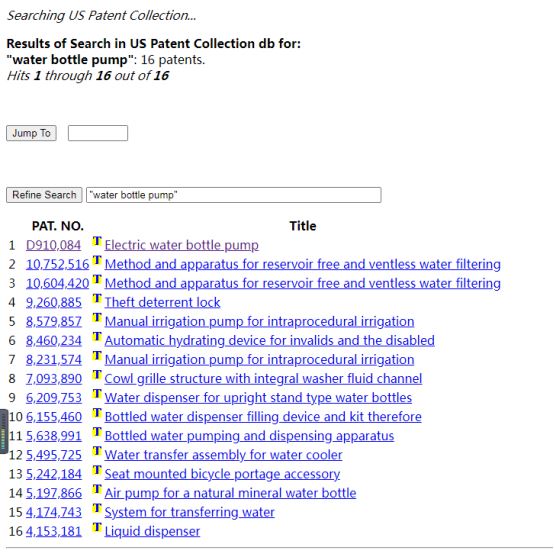Click the T icon next to patent 8,231,574
This screenshot has width=554, height=557.
[97, 356]
